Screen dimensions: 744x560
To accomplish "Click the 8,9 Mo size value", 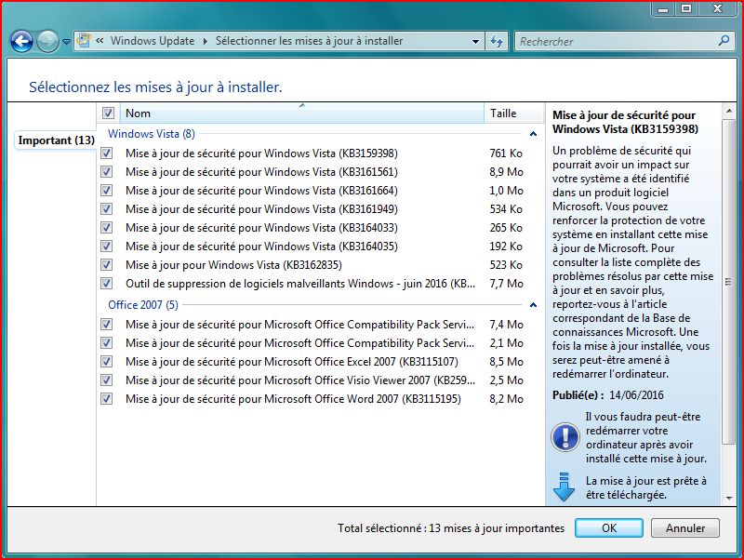I will (506, 172).
